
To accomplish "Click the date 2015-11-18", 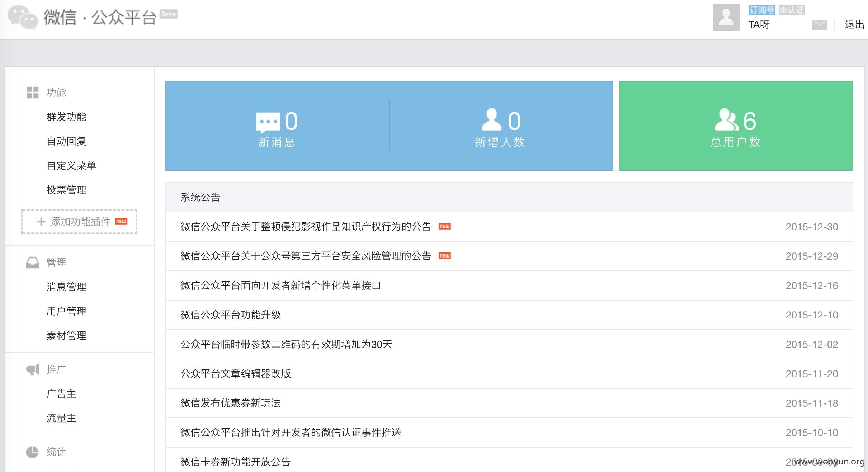I will click(812, 403).
